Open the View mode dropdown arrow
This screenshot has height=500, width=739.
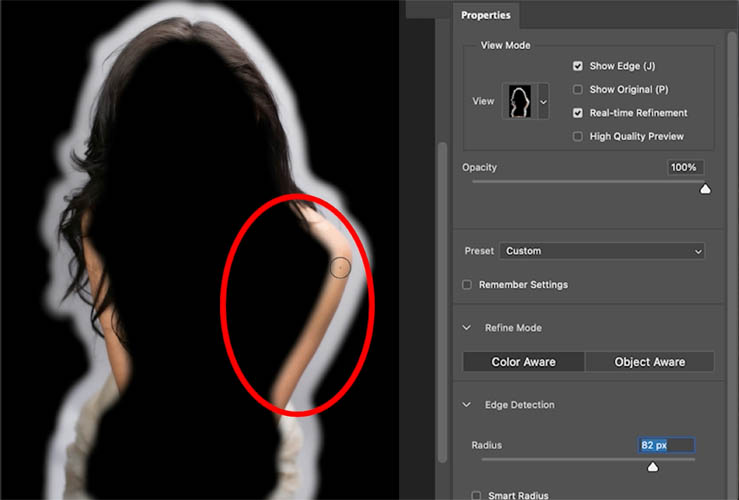tap(543, 101)
